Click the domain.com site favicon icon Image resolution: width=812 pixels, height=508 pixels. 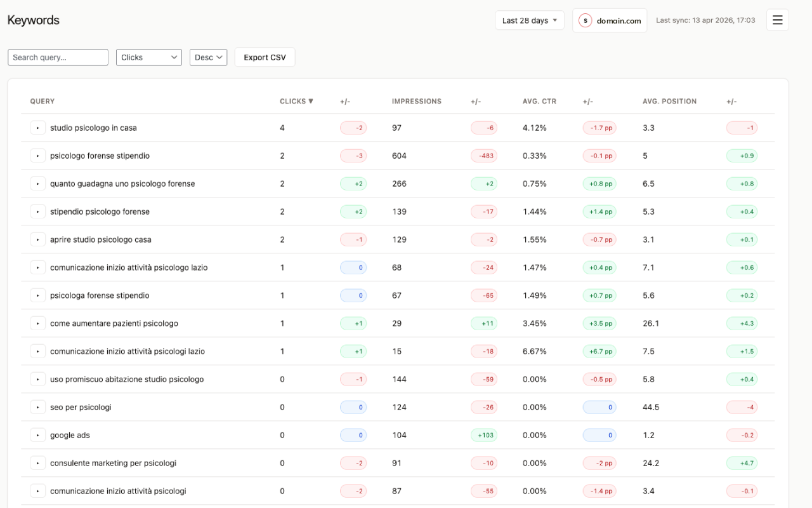pyautogui.click(x=586, y=20)
